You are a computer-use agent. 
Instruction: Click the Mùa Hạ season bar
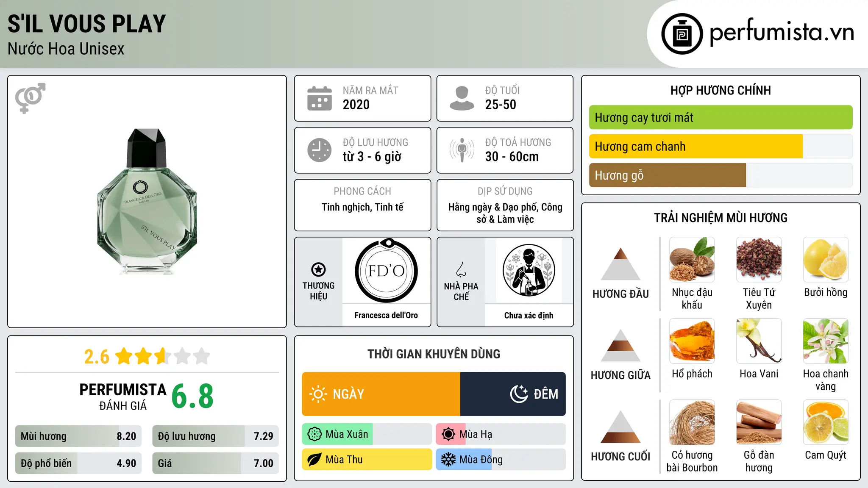(x=501, y=434)
